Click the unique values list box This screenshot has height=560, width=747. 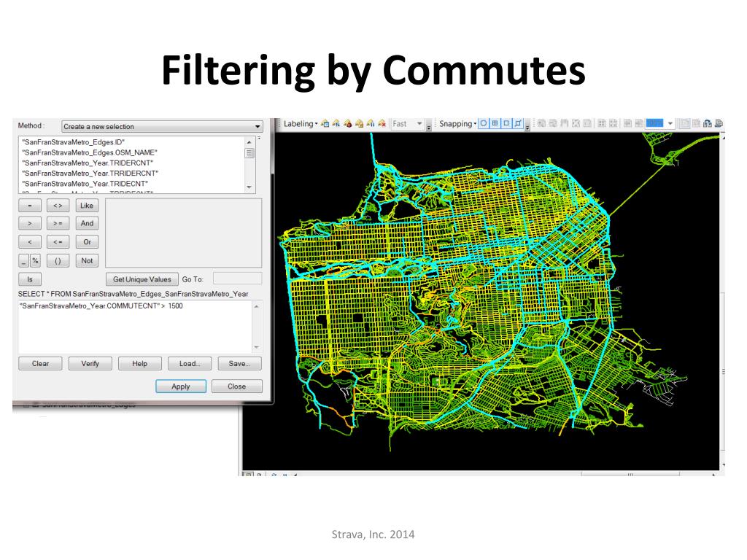[x=183, y=233]
